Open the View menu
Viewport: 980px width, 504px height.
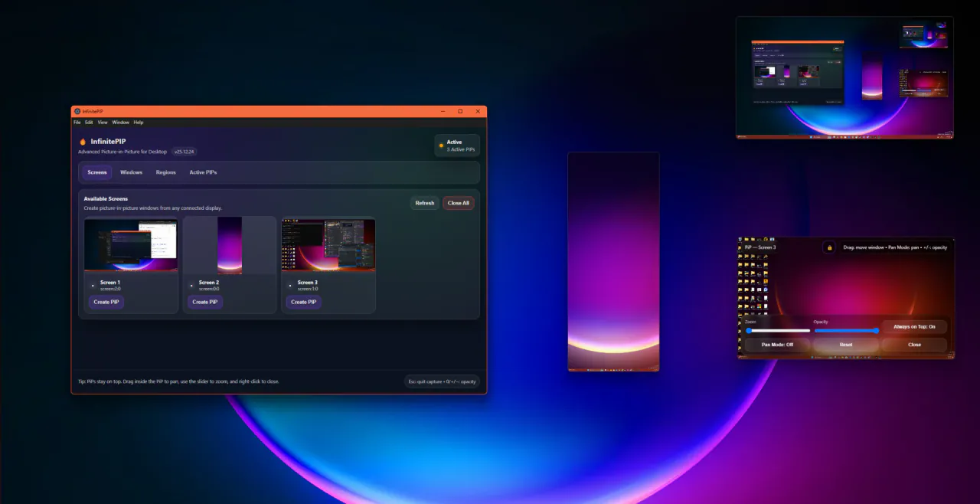(x=103, y=123)
